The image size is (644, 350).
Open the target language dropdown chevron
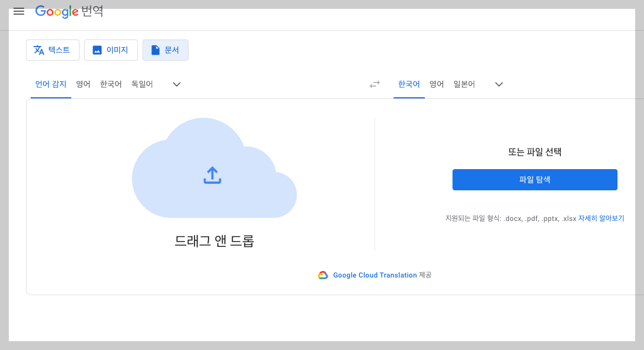[498, 84]
